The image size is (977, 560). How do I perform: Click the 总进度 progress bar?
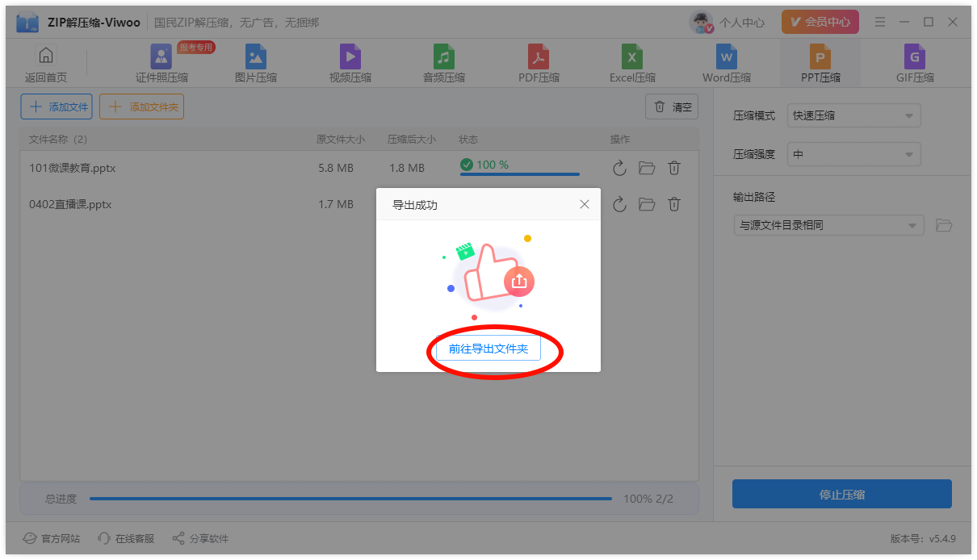pyautogui.click(x=350, y=499)
